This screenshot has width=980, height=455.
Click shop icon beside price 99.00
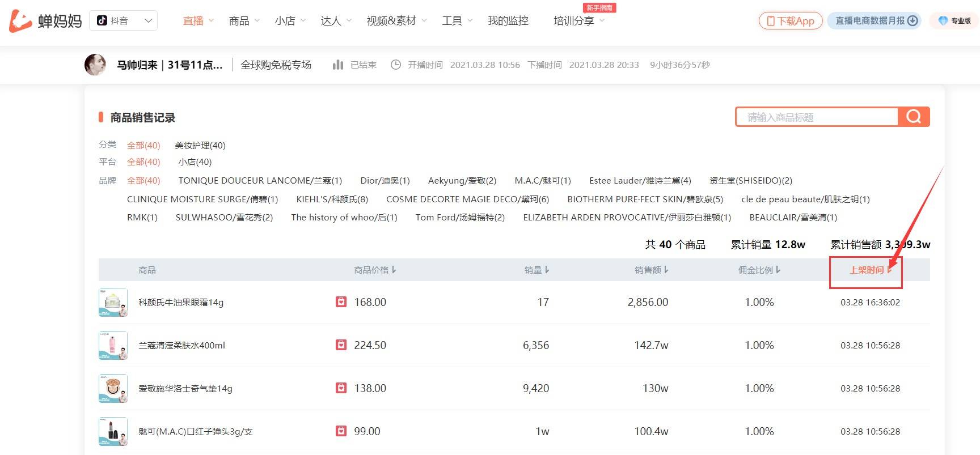click(x=341, y=431)
